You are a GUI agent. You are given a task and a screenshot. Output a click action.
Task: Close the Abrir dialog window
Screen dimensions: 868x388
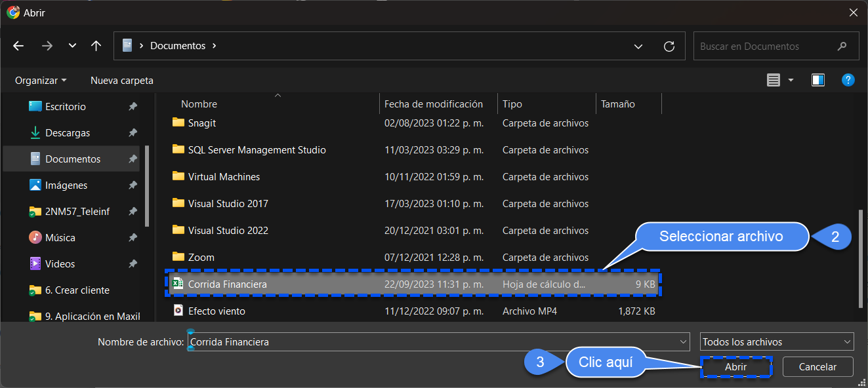[x=852, y=12]
